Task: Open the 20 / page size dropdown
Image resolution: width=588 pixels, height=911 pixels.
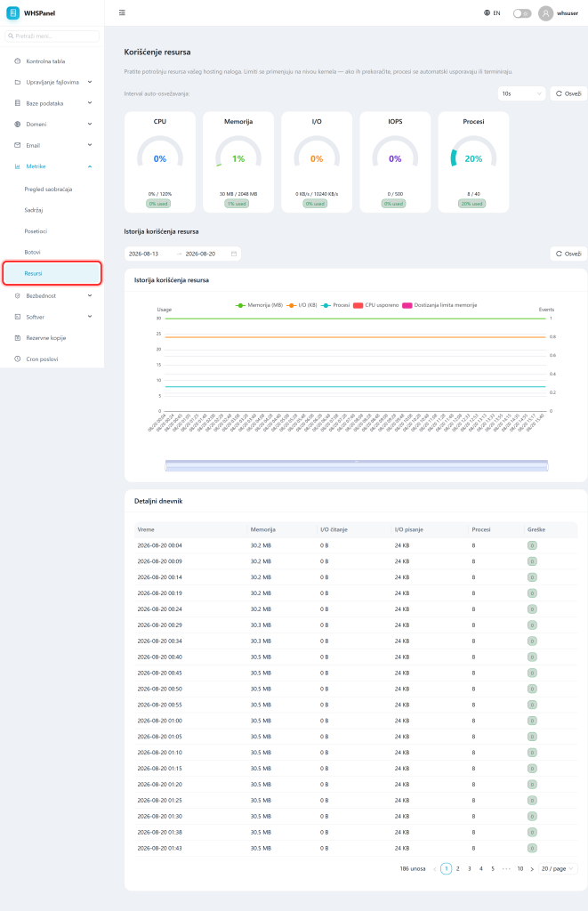Action: (x=558, y=868)
